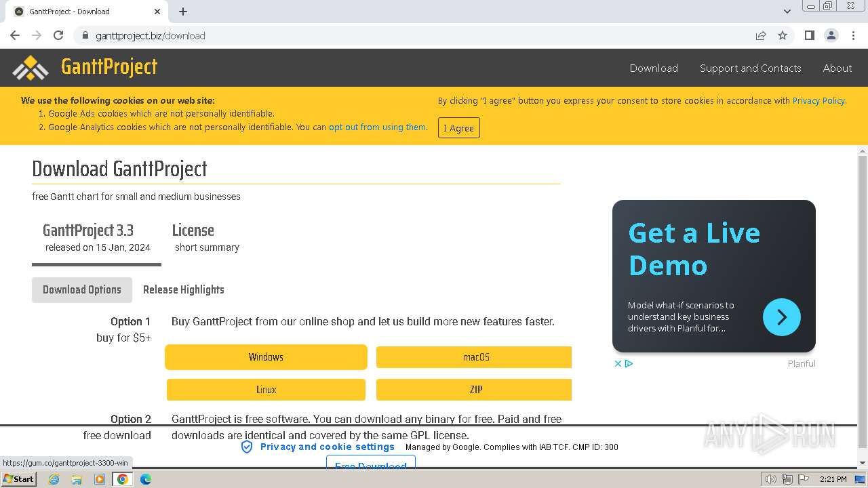Buy the Windows version
The image size is (868, 488).
(x=266, y=357)
